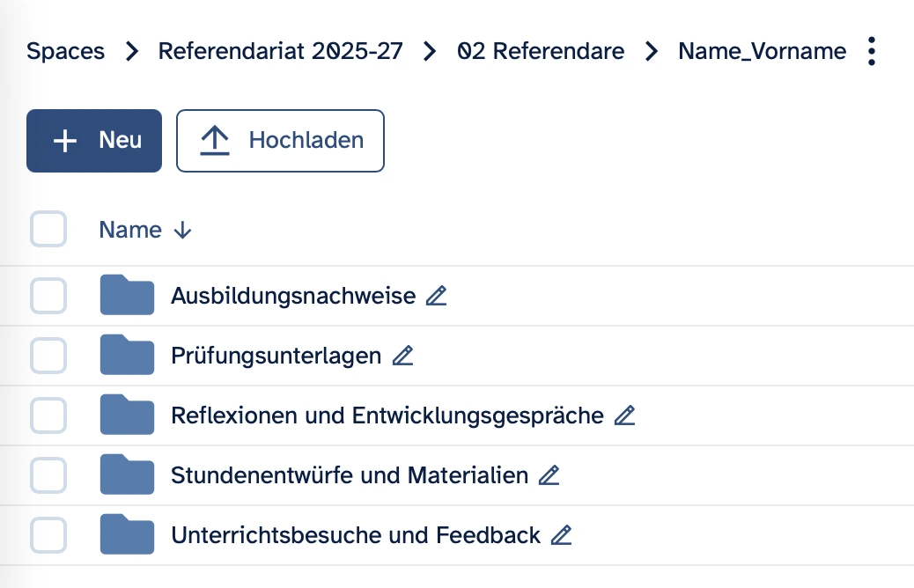914x588 pixels.
Task: Click the pencil icon beside Ausbildungsnachweise
Action: click(x=436, y=296)
